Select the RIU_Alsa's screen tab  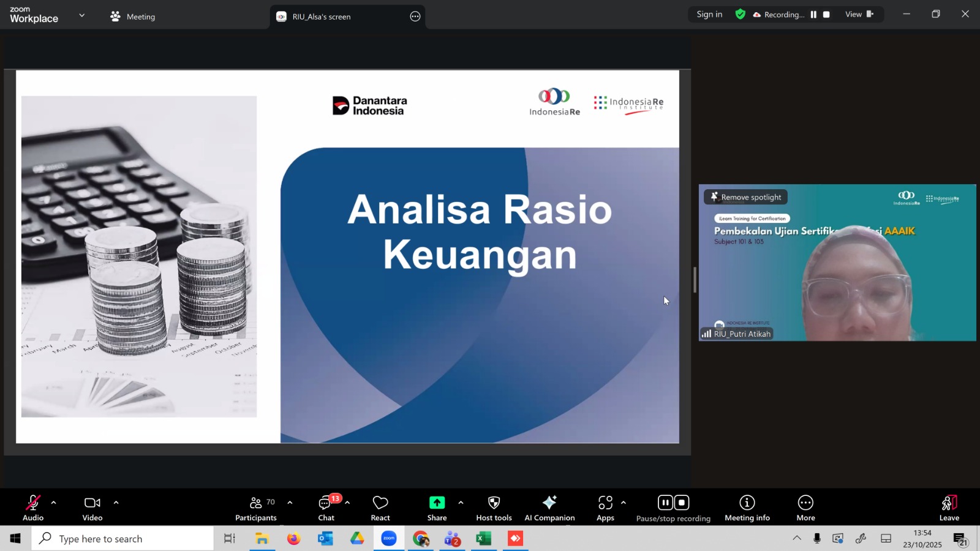tap(322, 17)
